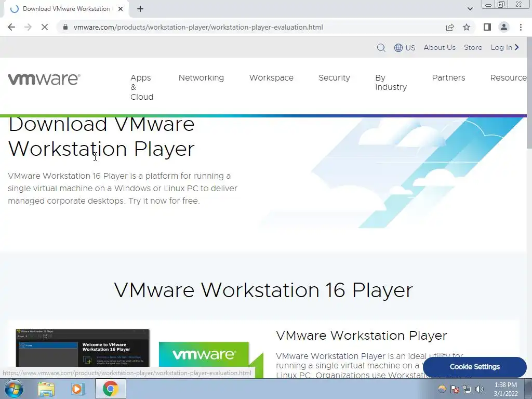This screenshot has width=532, height=399.
Task: Open the Action Center flag icon
Action: [x=455, y=389]
